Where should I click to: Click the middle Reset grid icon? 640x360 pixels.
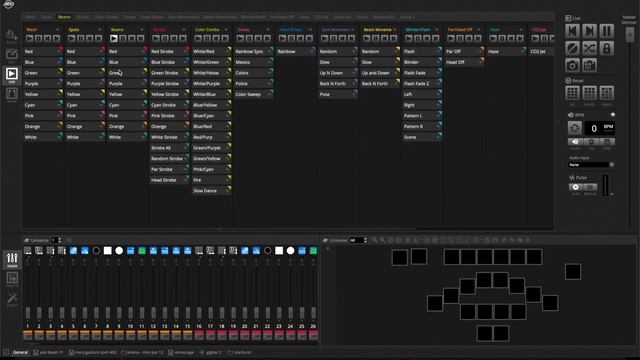pyautogui.click(x=589, y=93)
